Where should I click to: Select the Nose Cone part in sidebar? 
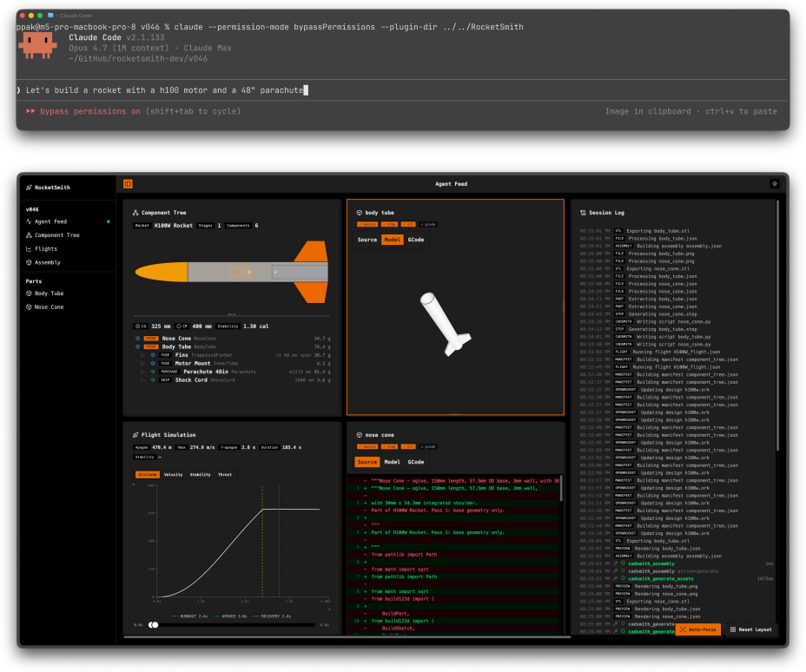[x=44, y=307]
